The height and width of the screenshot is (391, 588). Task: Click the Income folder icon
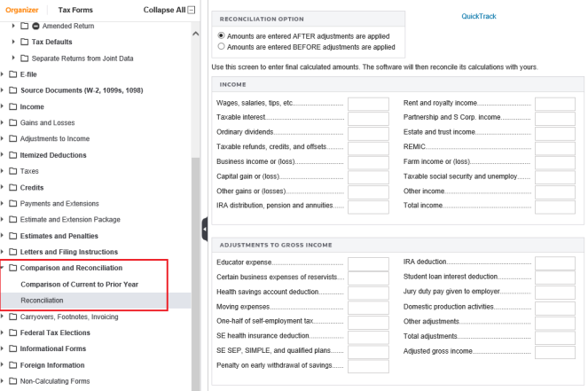coord(12,106)
